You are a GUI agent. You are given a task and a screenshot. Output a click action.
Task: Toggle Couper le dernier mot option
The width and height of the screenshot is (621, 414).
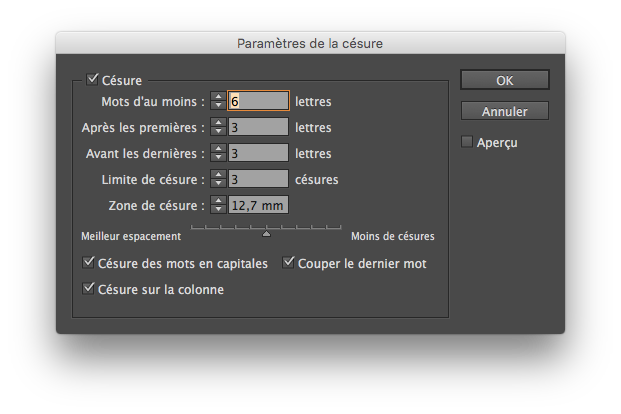pos(289,264)
